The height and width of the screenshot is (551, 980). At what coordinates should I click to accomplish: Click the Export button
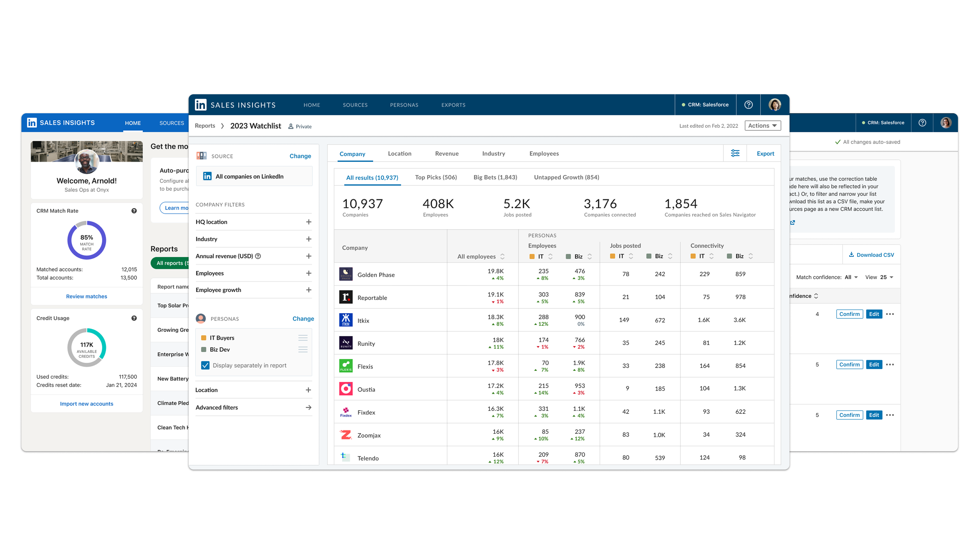(765, 154)
